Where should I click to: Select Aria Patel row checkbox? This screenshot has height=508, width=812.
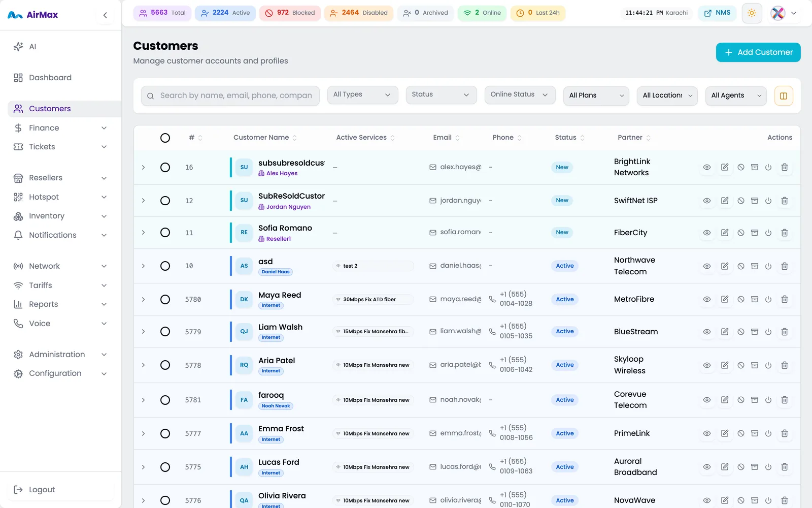[x=165, y=365]
